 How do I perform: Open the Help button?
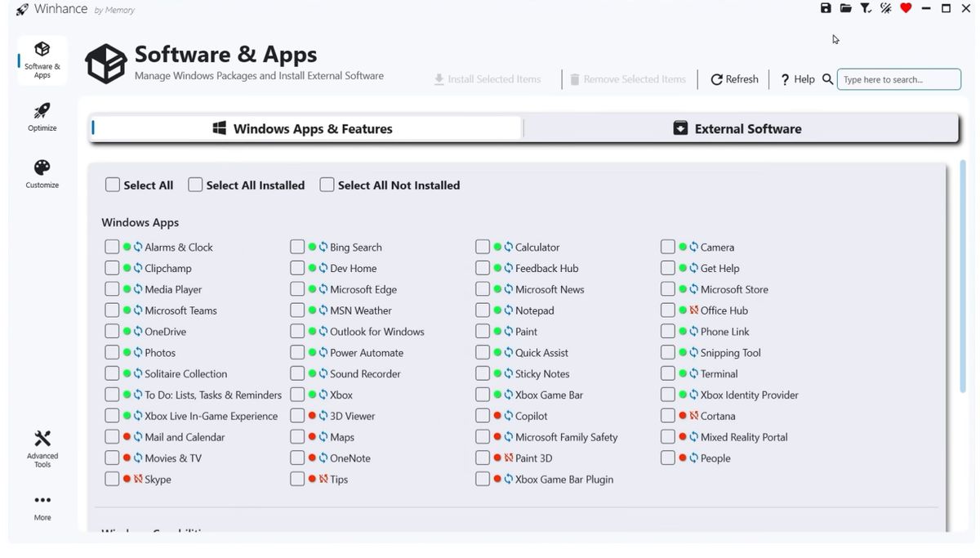pyautogui.click(x=797, y=79)
